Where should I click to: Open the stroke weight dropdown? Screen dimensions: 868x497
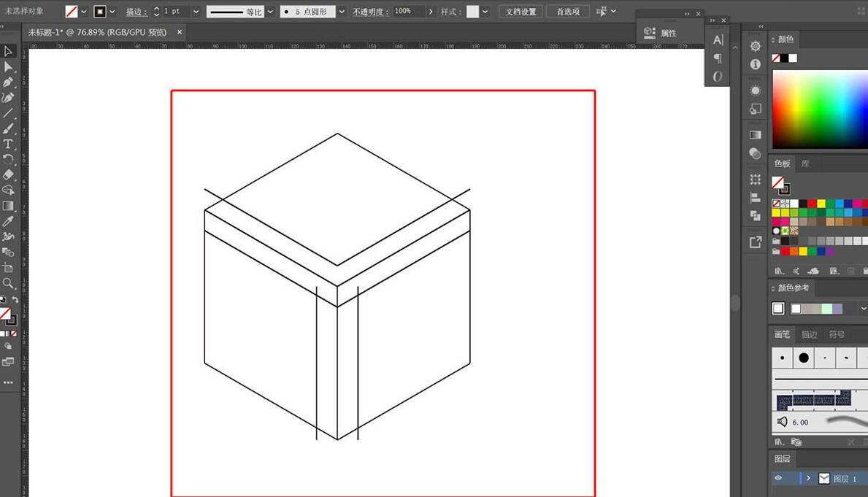pyautogui.click(x=195, y=11)
